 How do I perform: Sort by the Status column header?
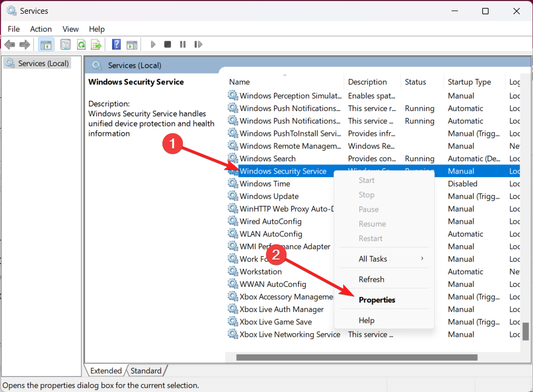(x=422, y=82)
